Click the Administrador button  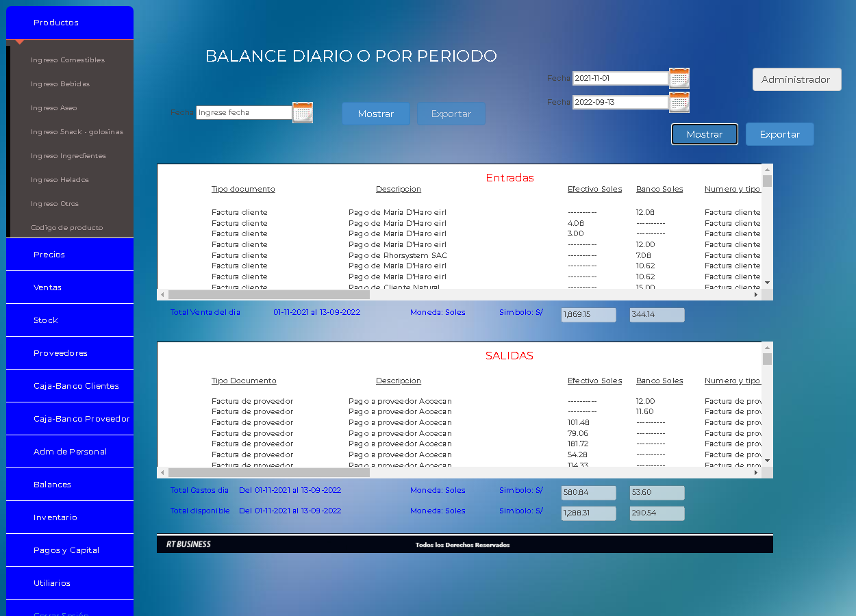click(x=796, y=79)
